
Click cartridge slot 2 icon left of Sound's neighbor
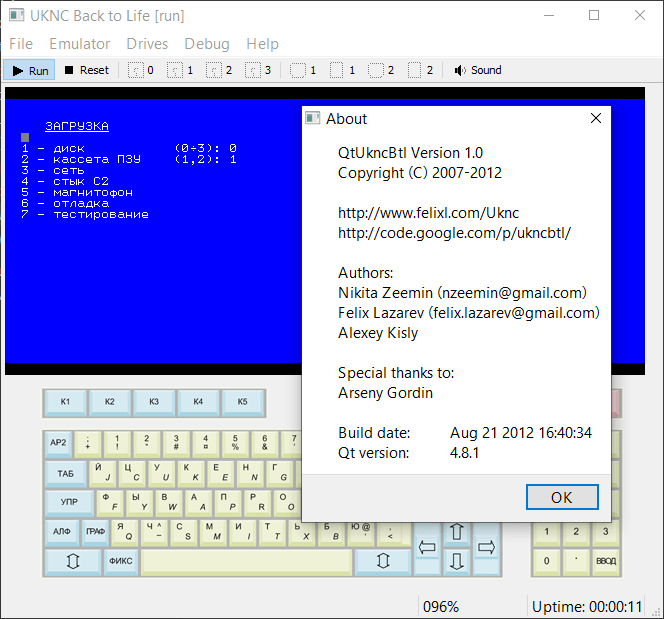tap(381, 70)
